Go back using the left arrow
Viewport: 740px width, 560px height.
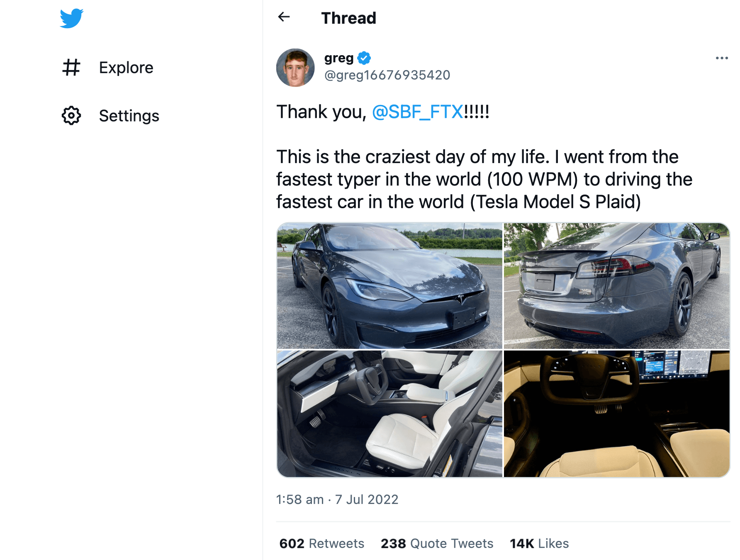284,17
